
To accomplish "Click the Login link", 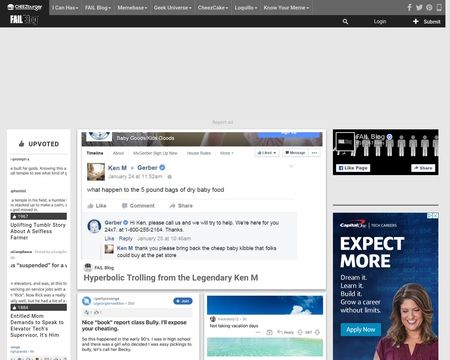I will click(x=380, y=21).
